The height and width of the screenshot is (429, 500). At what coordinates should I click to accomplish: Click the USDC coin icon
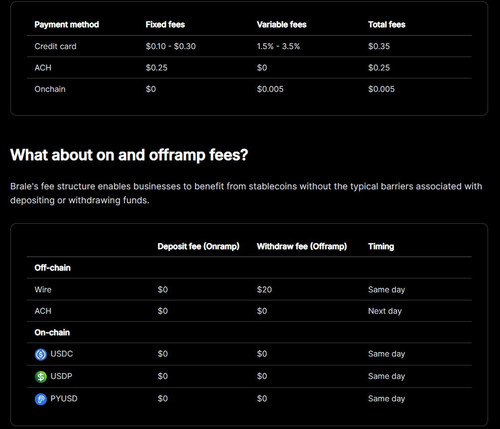[41, 354]
